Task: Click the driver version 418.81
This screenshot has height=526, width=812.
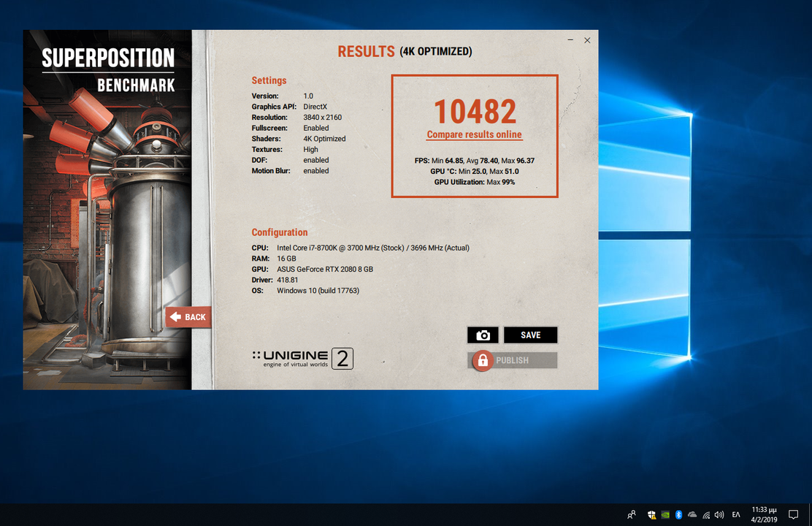Action: (288, 281)
